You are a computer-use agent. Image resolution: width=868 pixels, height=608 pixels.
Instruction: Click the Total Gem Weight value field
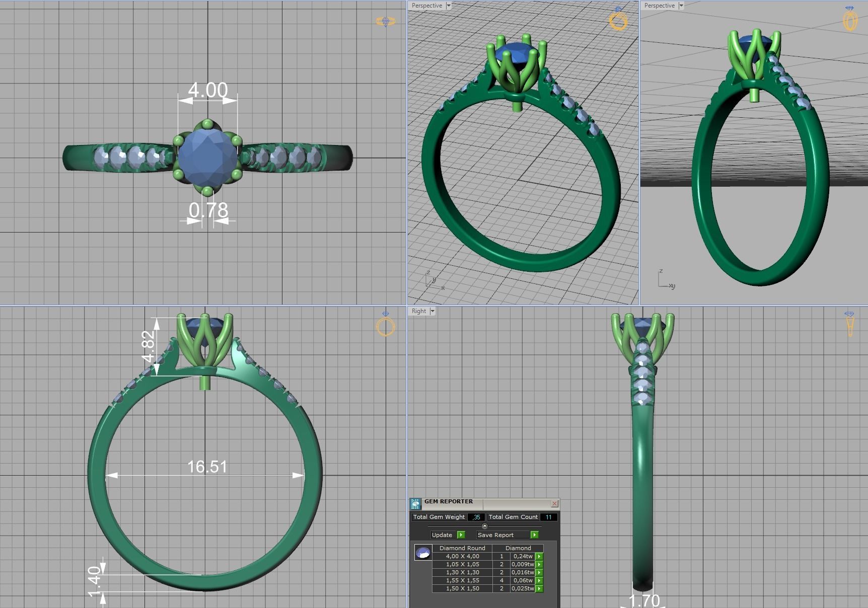click(476, 517)
